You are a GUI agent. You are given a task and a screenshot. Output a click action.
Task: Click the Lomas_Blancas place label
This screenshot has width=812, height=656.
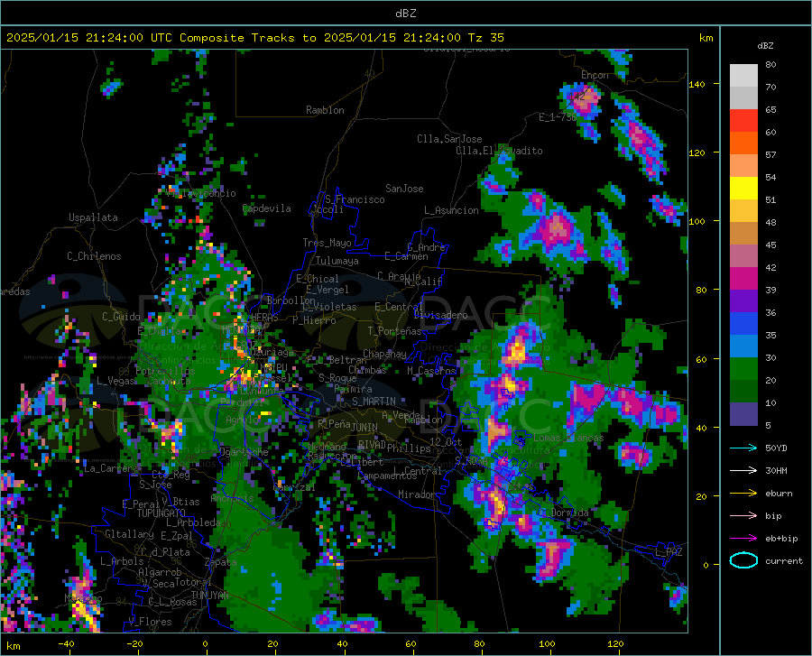pos(568,438)
